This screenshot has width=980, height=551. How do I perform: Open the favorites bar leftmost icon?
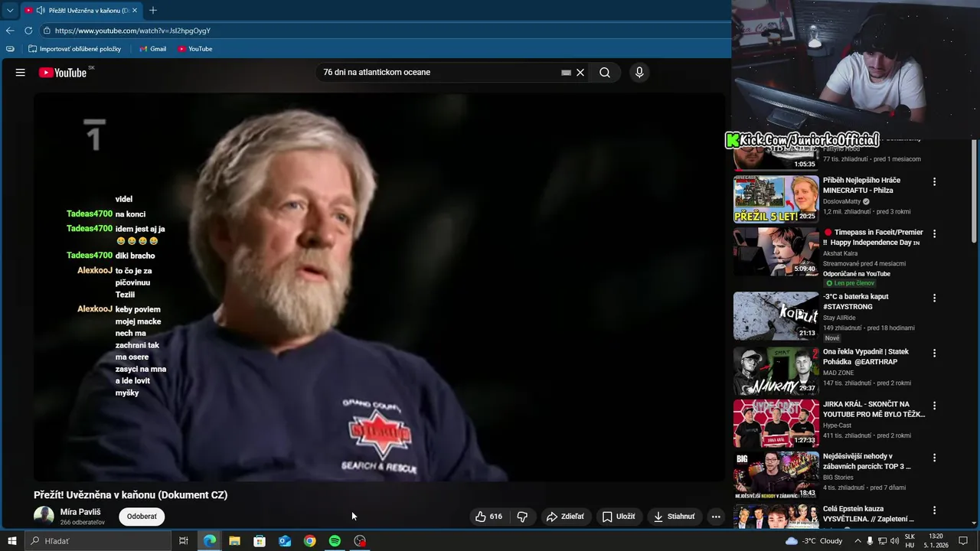click(10, 49)
